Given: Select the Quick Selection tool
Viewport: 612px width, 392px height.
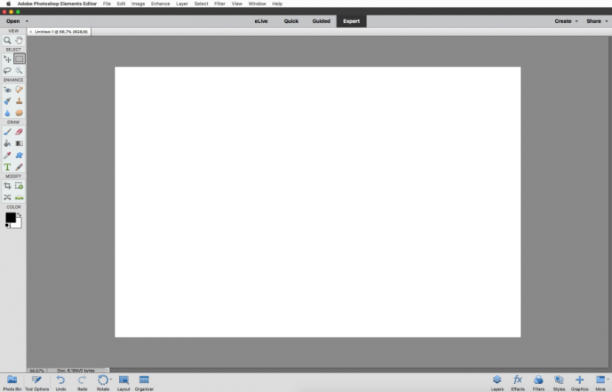Looking at the screenshot, I should [19, 70].
